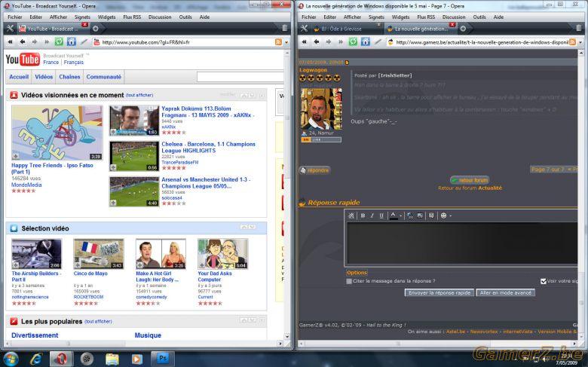
Task: Click the Musique category link
Action: [148, 335]
